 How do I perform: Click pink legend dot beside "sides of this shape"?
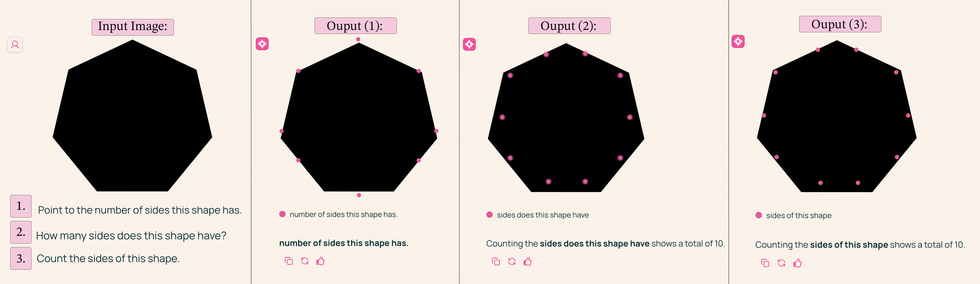point(759,215)
